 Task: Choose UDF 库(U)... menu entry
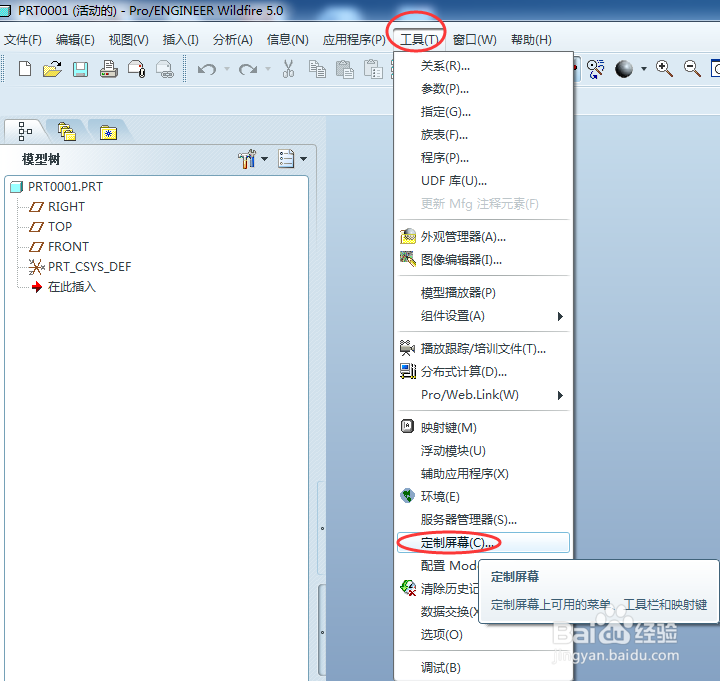tap(484, 181)
